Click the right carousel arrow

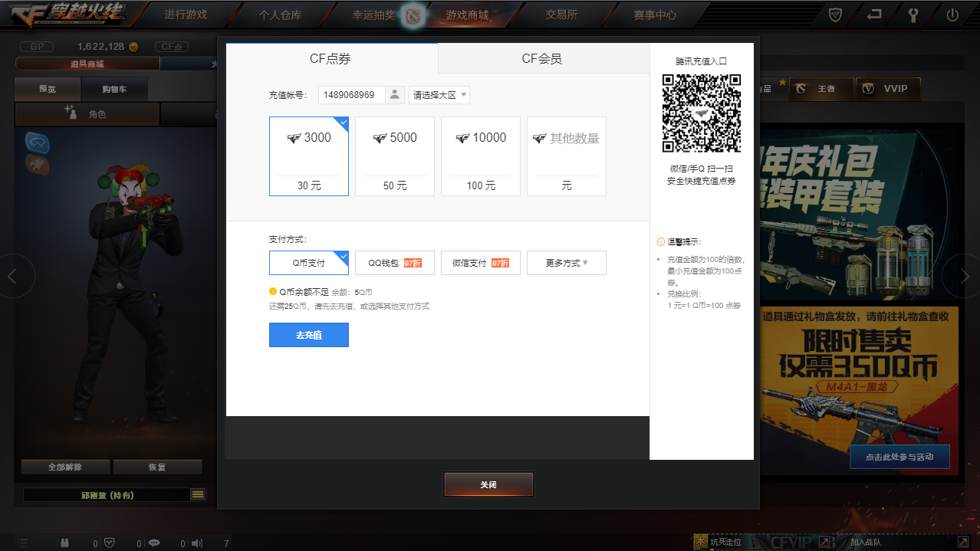(964, 276)
